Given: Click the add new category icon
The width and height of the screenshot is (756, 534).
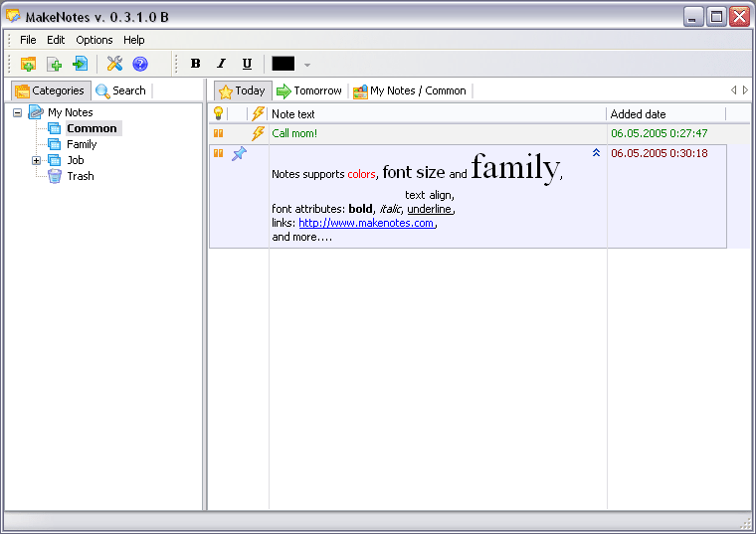Looking at the screenshot, I should pos(28,64).
